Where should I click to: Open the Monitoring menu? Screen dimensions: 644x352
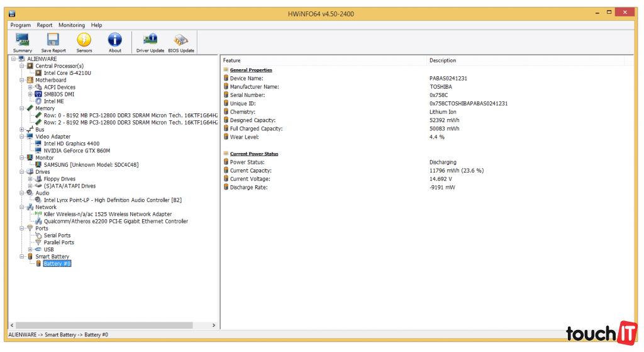point(72,25)
